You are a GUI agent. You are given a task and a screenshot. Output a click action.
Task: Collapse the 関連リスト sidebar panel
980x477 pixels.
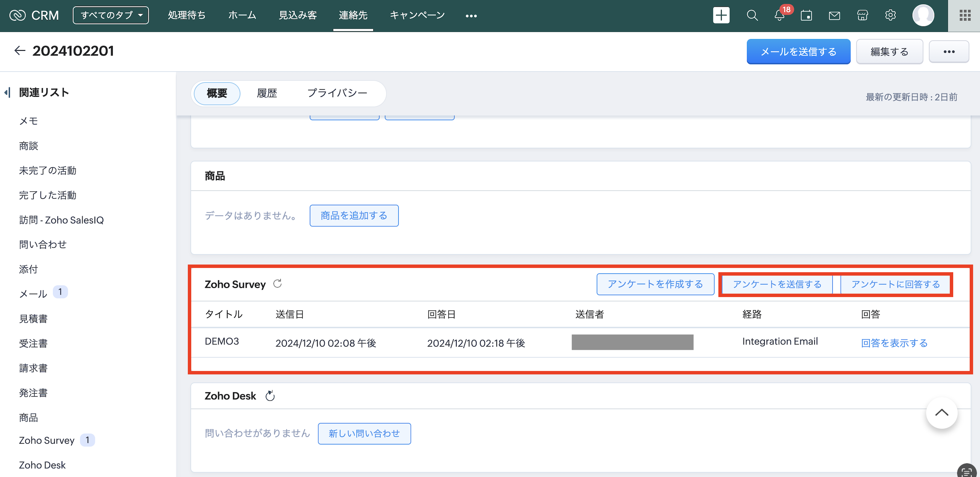point(7,92)
